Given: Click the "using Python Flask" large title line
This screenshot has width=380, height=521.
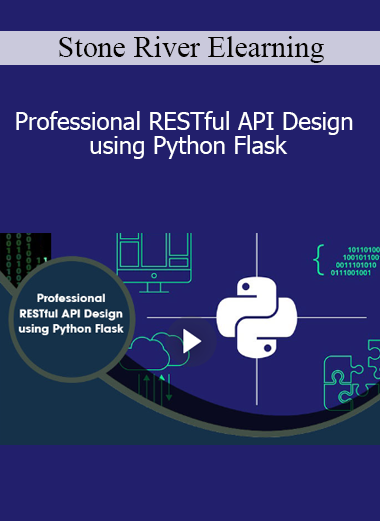Looking at the screenshot, I should 188,146.
